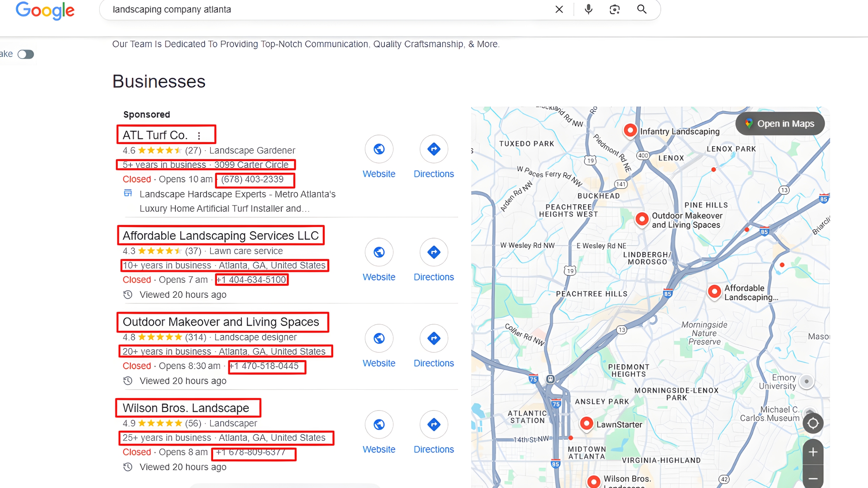Screen dimensions: 868x488
Task: Toggle the switch at left edge
Action: (26, 54)
